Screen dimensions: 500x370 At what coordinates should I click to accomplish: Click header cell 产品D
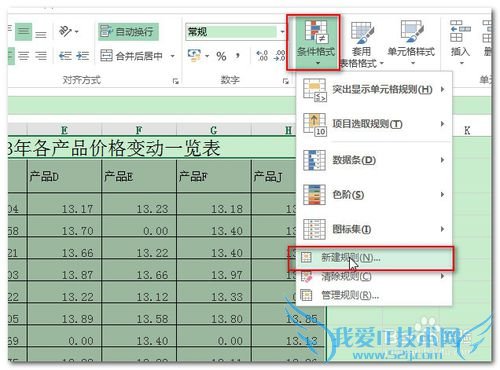pos(64,176)
